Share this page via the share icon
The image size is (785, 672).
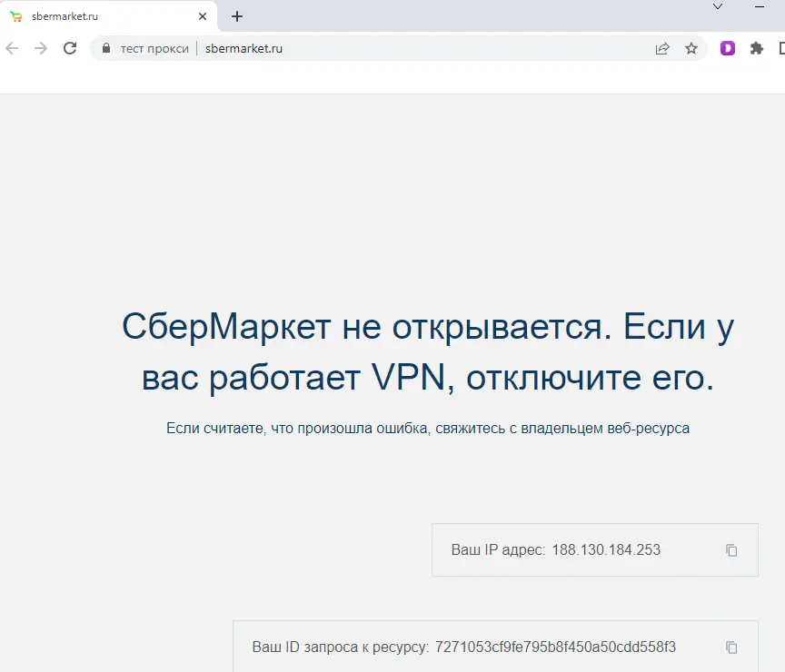pyautogui.click(x=662, y=48)
